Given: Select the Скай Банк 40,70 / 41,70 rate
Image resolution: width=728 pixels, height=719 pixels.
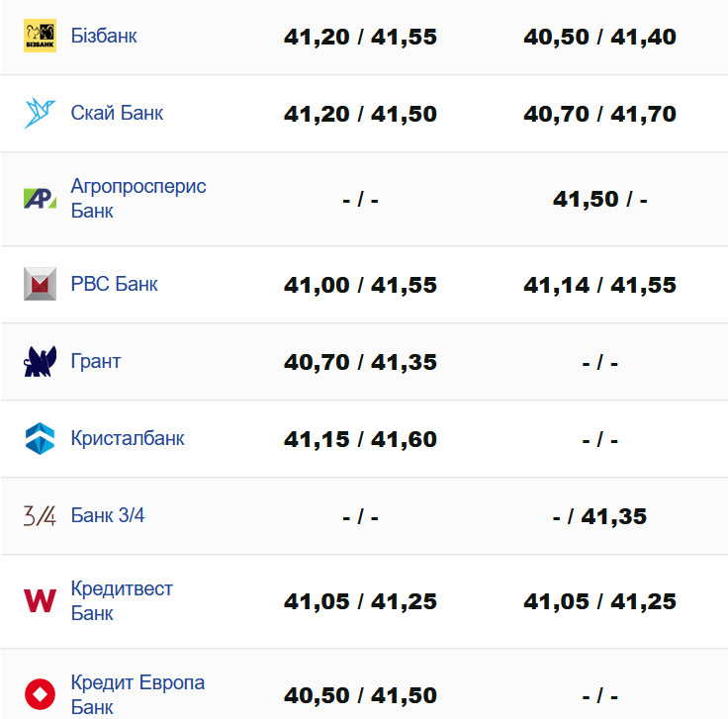Looking at the screenshot, I should (x=599, y=115).
